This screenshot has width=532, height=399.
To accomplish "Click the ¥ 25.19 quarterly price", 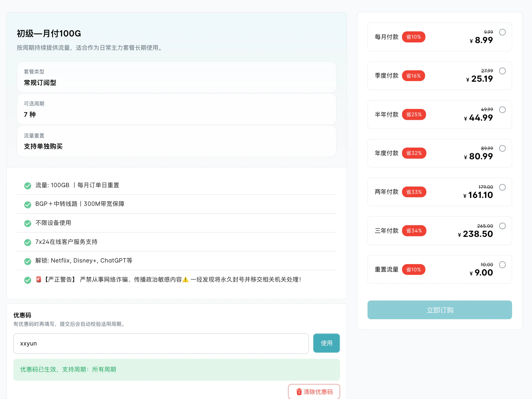I will pyautogui.click(x=479, y=79).
